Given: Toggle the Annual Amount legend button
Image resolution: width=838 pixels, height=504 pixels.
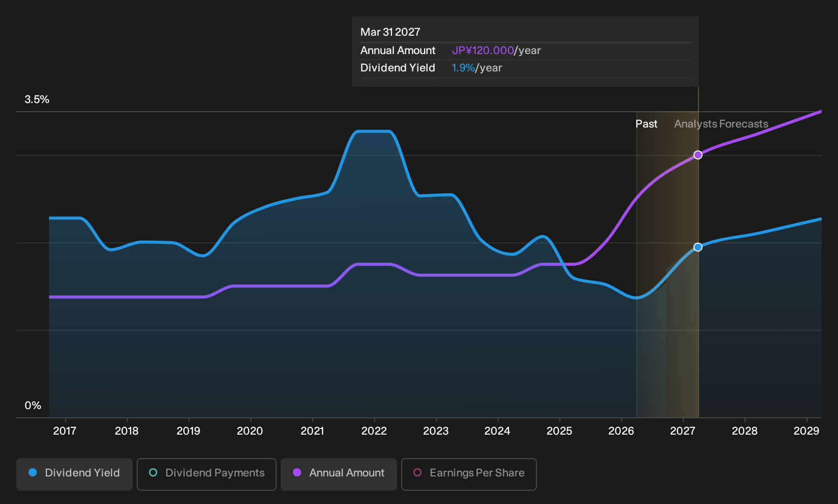Looking at the screenshot, I should (x=339, y=474).
